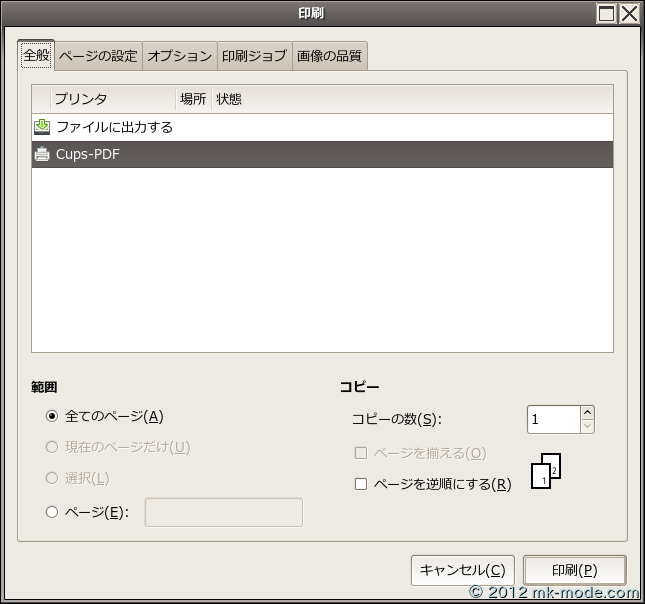Sort list by プリンタ column header
The width and height of the screenshot is (645, 604).
[110, 99]
